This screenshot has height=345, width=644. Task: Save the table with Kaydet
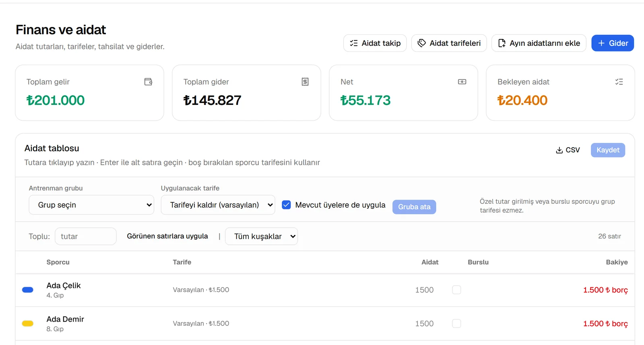point(608,150)
